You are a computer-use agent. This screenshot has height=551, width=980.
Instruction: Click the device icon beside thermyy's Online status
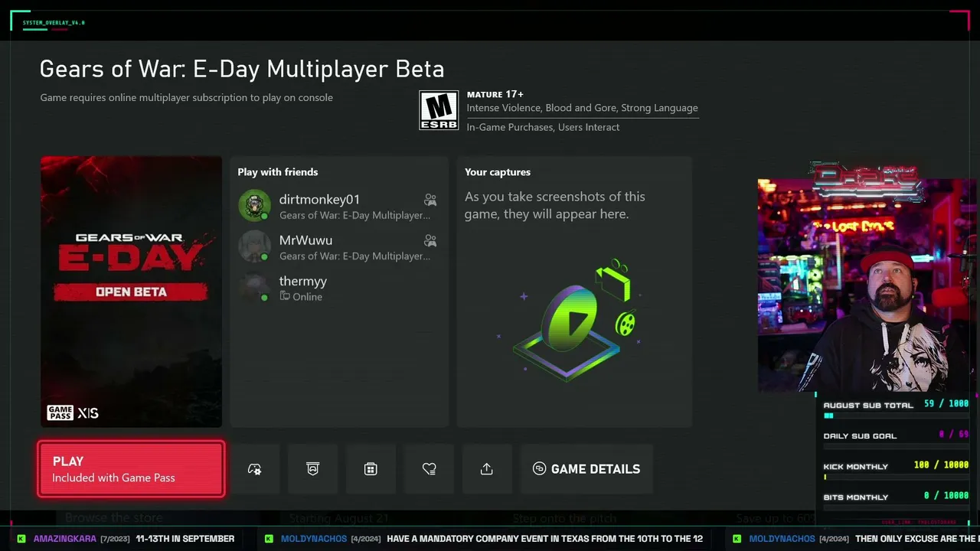(284, 296)
